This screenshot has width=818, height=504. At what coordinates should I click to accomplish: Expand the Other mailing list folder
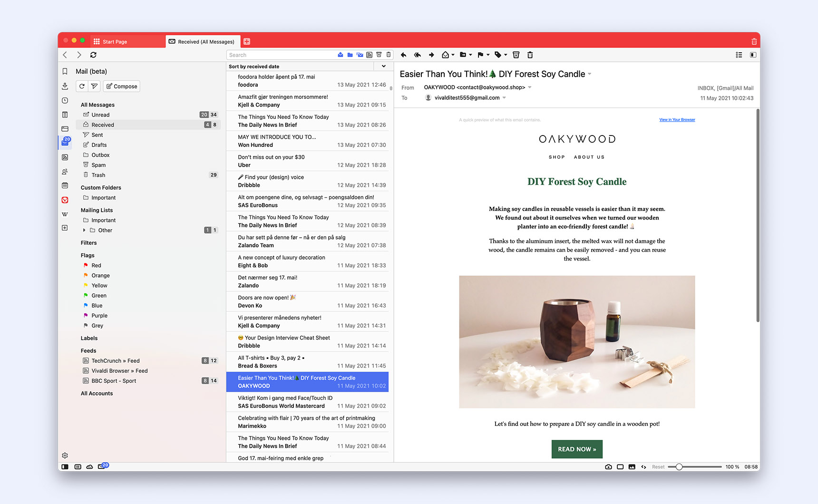(x=84, y=230)
